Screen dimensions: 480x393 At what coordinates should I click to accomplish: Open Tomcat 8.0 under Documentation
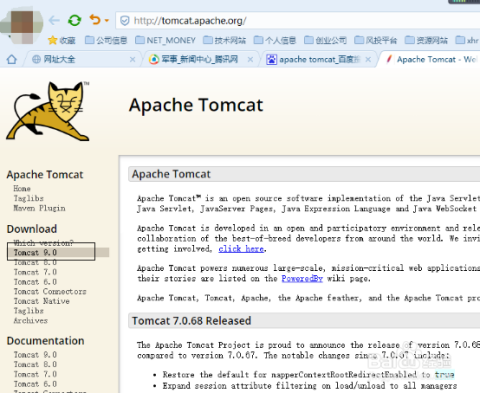tap(35, 364)
